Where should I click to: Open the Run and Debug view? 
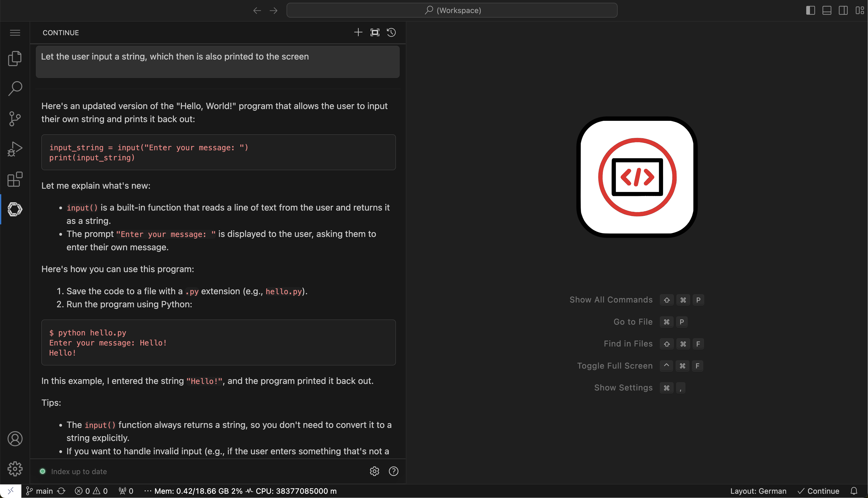point(15,149)
